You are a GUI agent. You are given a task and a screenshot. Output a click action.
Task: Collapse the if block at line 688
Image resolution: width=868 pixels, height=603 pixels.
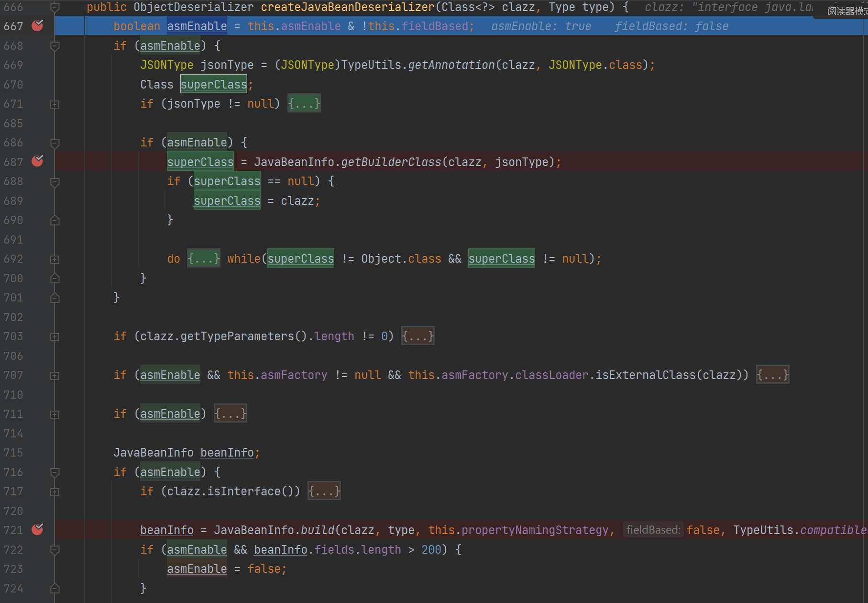pyautogui.click(x=55, y=182)
